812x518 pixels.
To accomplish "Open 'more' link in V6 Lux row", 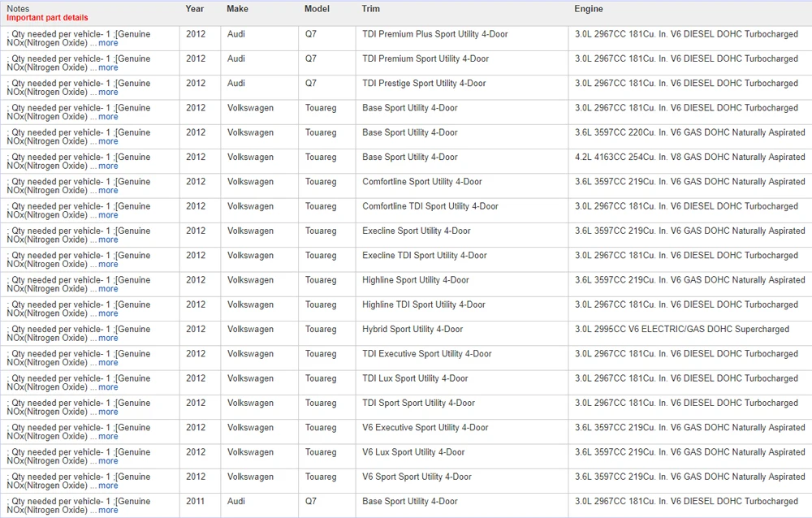I will 108,461.
